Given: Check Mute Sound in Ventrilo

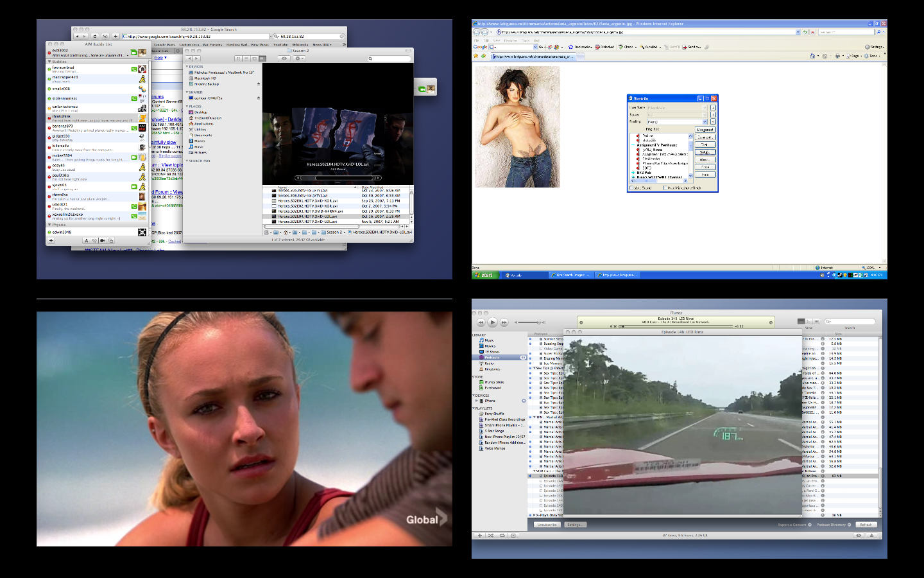Looking at the screenshot, I should pyautogui.click(x=632, y=188).
